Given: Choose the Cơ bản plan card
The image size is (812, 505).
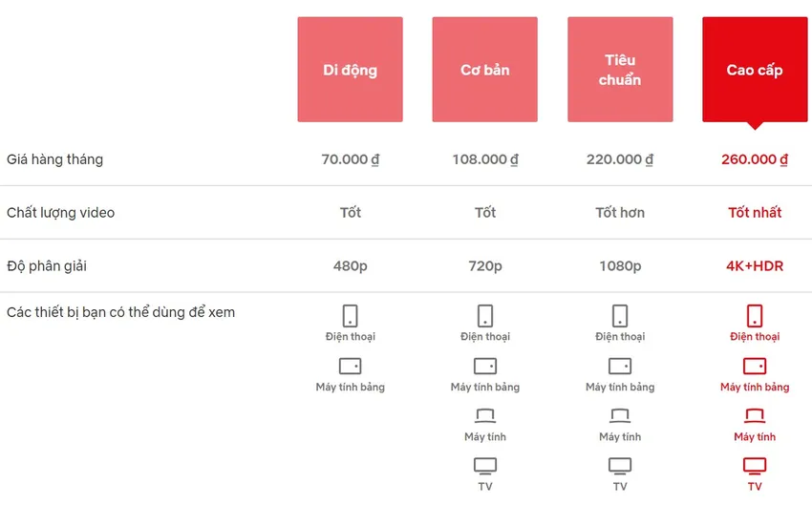Looking at the screenshot, I should coord(484,70).
